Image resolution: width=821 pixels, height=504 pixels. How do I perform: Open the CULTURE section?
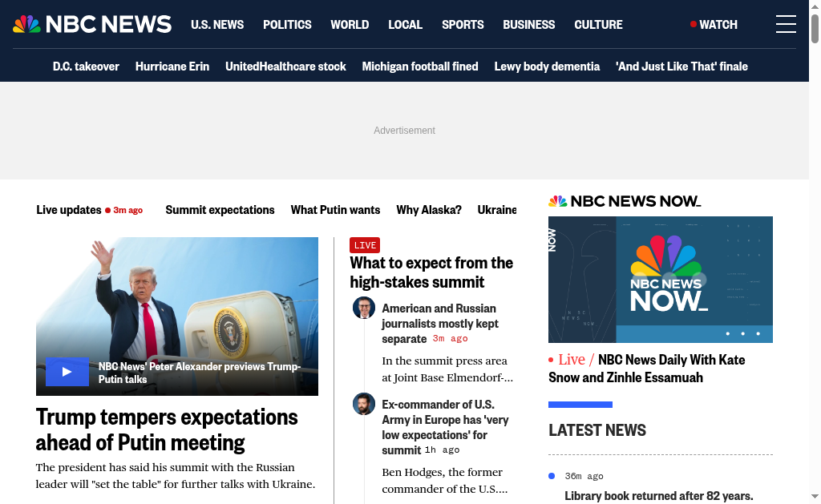(x=598, y=25)
